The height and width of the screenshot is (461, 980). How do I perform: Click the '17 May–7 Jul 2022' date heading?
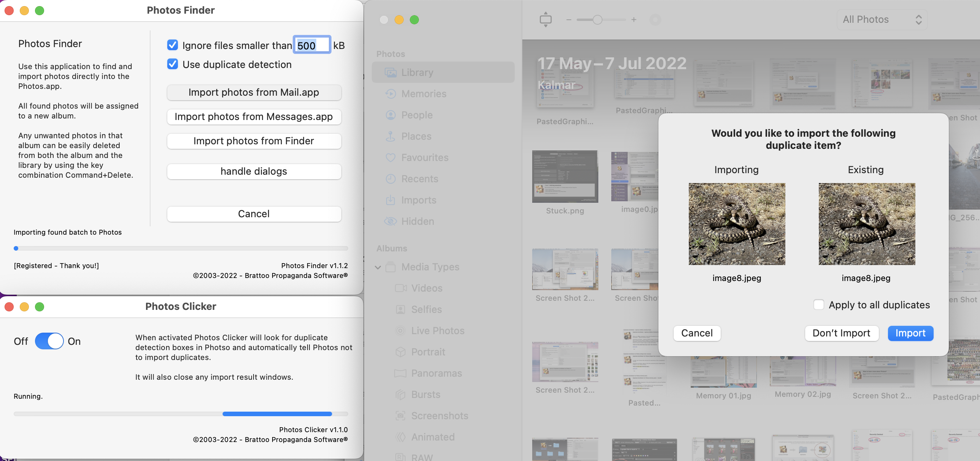(612, 63)
